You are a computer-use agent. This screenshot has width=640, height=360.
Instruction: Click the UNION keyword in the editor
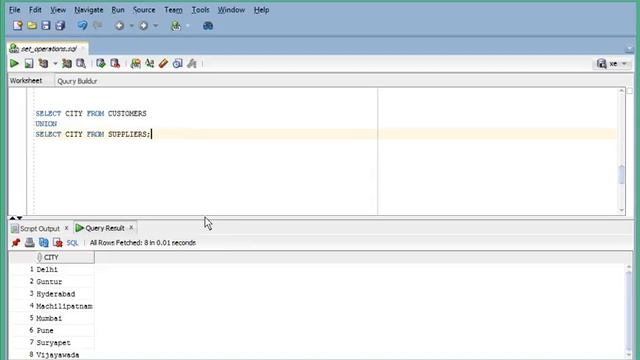46,124
